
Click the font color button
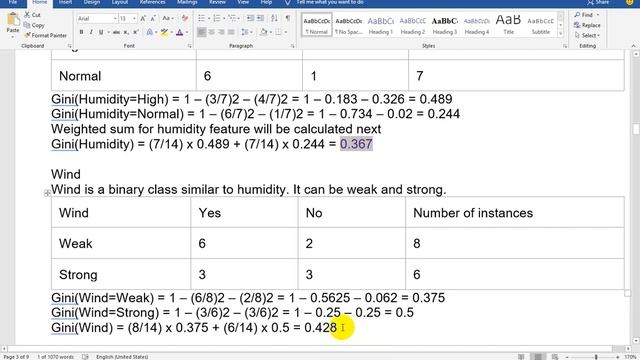[180, 32]
